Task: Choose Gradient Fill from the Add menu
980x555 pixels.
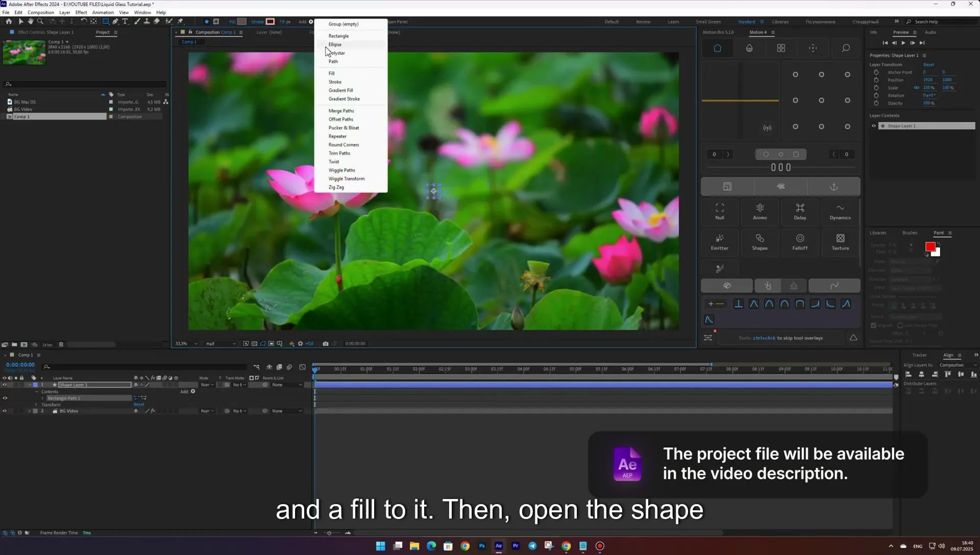Action: (x=340, y=90)
